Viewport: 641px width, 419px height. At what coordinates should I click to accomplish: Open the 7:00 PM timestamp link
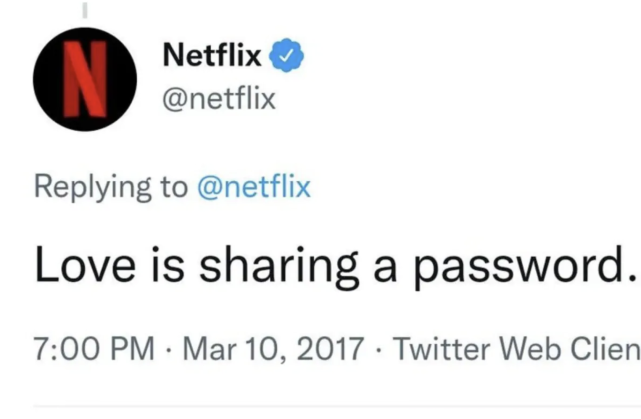coord(94,349)
